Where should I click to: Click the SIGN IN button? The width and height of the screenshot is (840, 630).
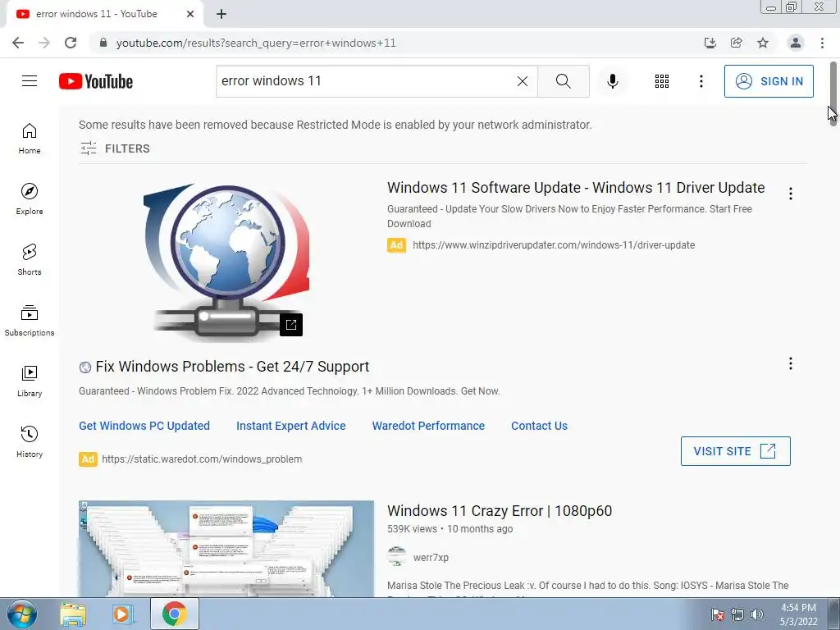769,81
